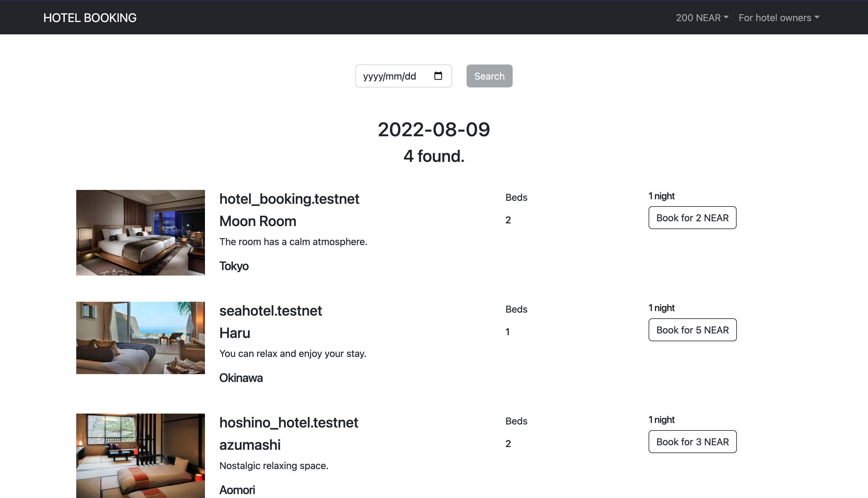Click the azumashi room title
This screenshot has width=868, height=498.
250,445
